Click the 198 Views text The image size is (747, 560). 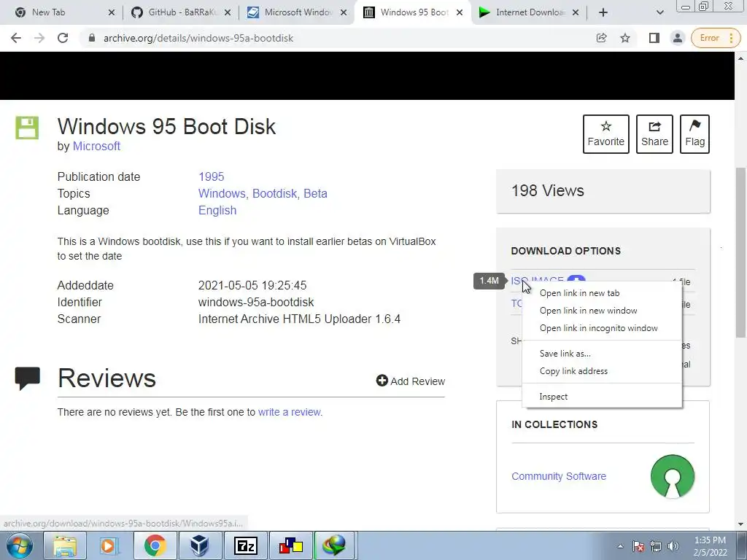[547, 191]
